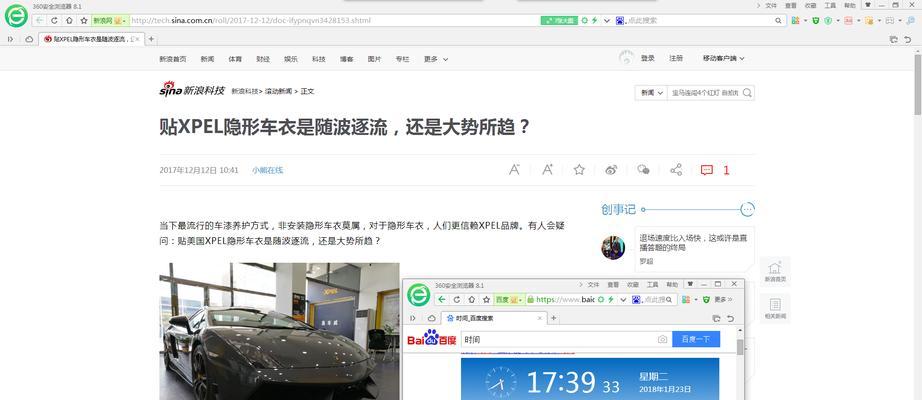Go to home page in main browser
The width and height of the screenshot is (922, 400).
coord(69,20)
